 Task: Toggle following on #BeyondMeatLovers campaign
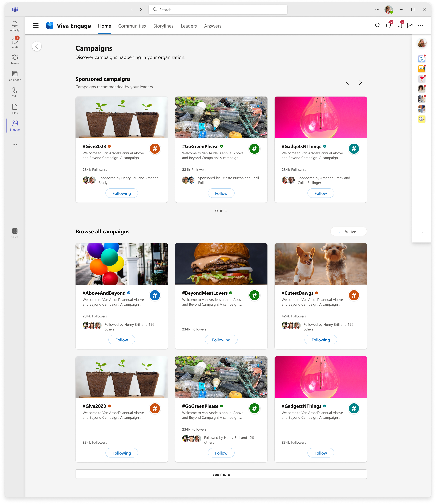(221, 340)
